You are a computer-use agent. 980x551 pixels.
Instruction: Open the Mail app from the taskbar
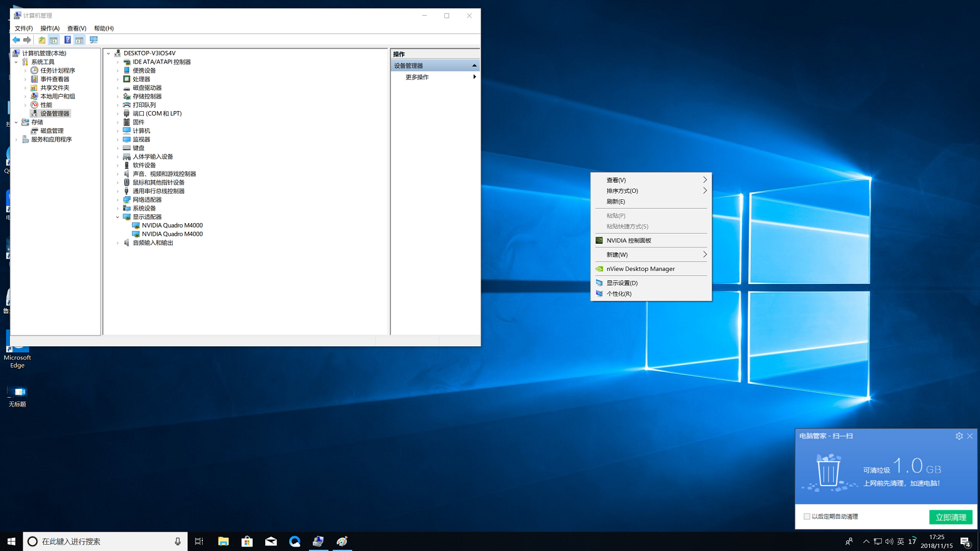(271, 541)
